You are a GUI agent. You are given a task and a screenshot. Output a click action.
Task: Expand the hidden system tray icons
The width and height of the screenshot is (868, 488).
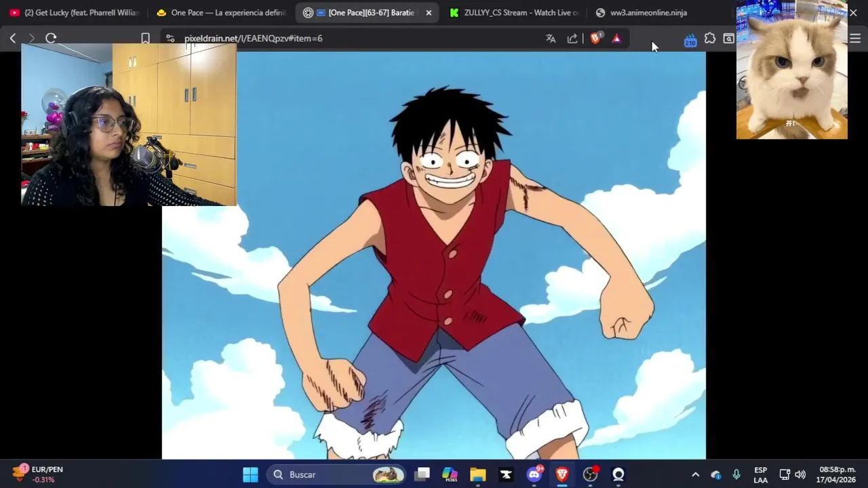pos(695,474)
